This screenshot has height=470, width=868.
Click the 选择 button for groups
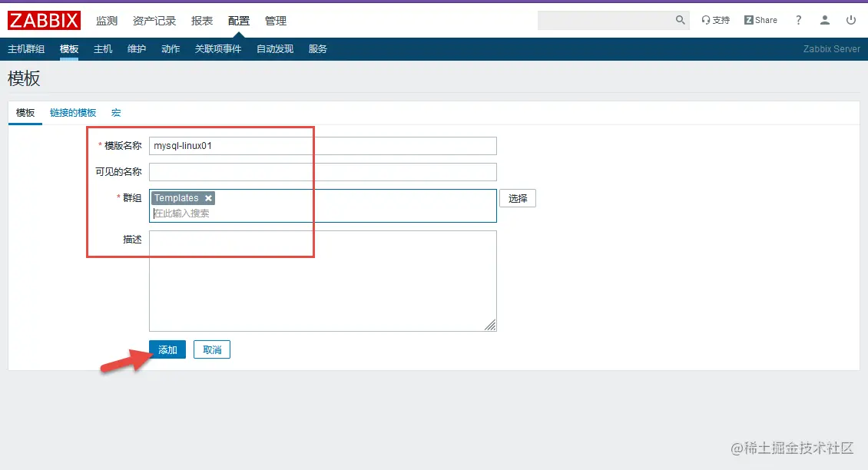518,198
